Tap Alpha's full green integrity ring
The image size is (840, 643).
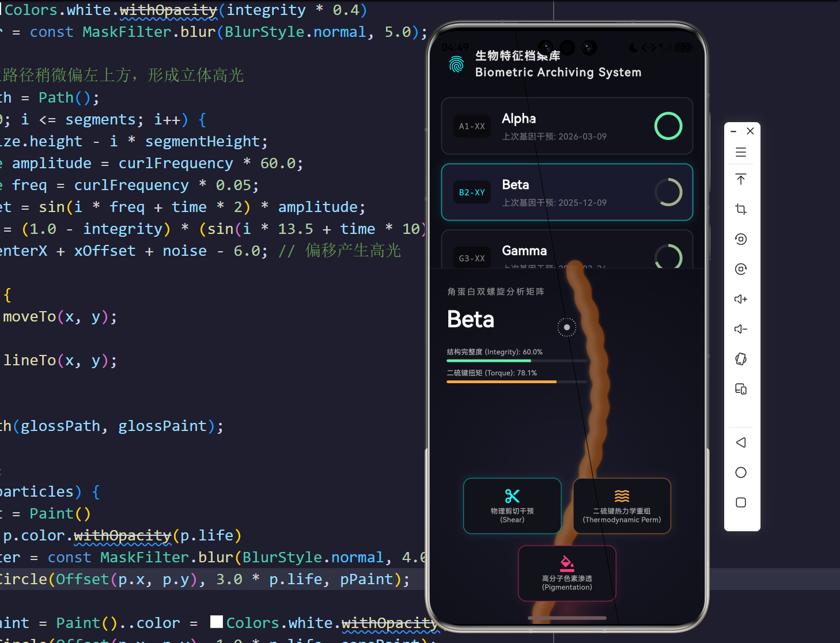coord(668,126)
